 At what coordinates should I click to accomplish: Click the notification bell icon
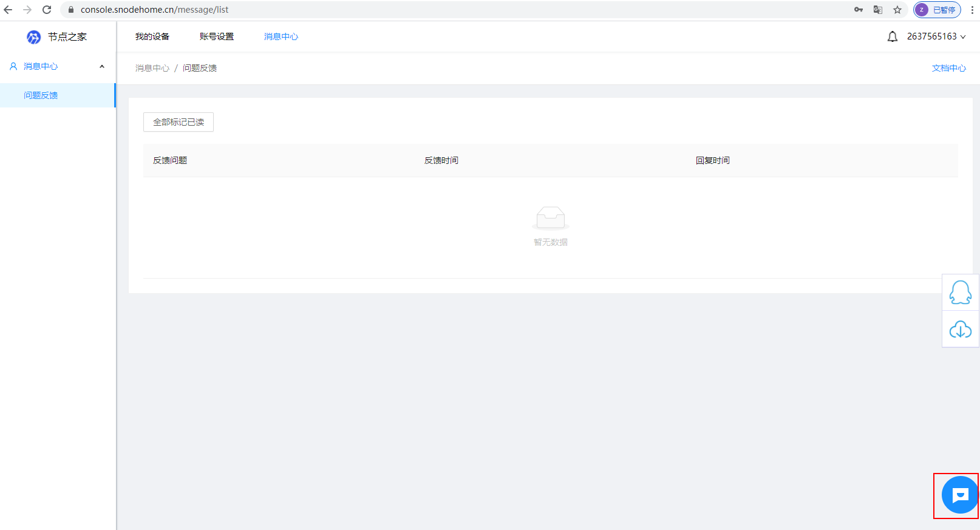click(x=892, y=36)
